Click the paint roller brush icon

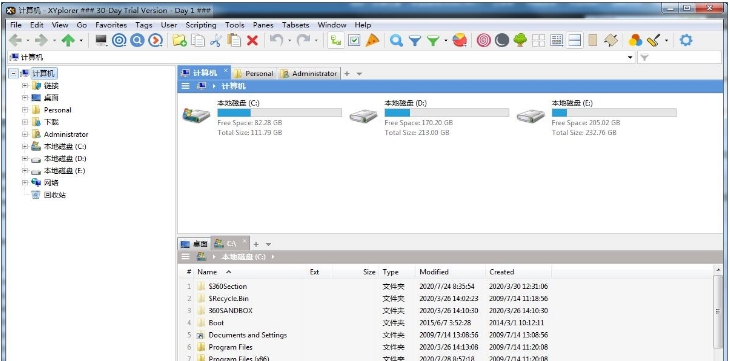click(654, 41)
